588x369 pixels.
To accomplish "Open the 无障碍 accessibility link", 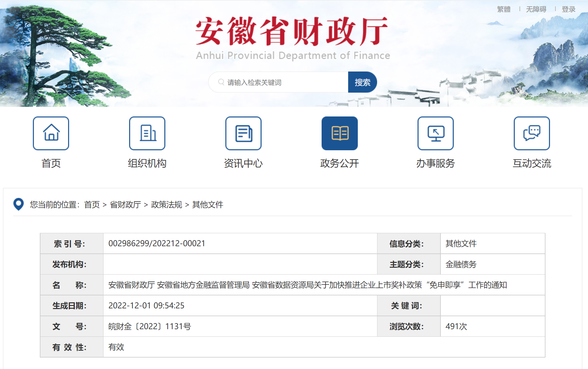I will (536, 9).
